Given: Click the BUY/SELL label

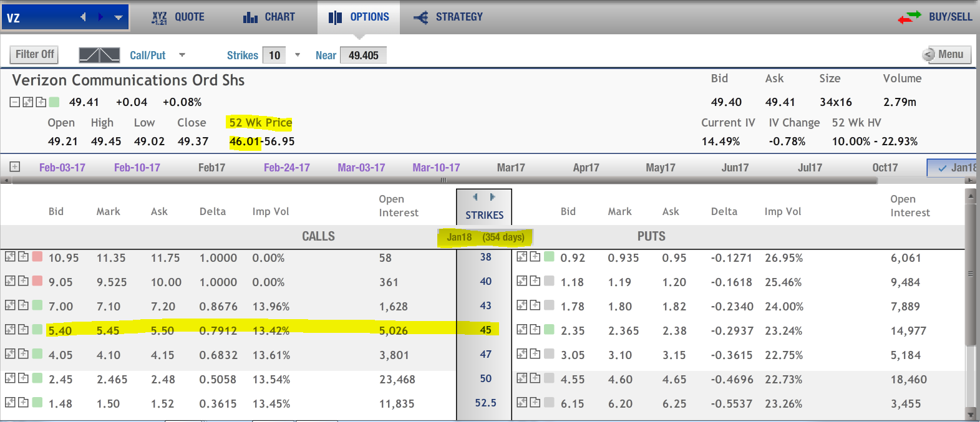Looking at the screenshot, I should [951, 17].
